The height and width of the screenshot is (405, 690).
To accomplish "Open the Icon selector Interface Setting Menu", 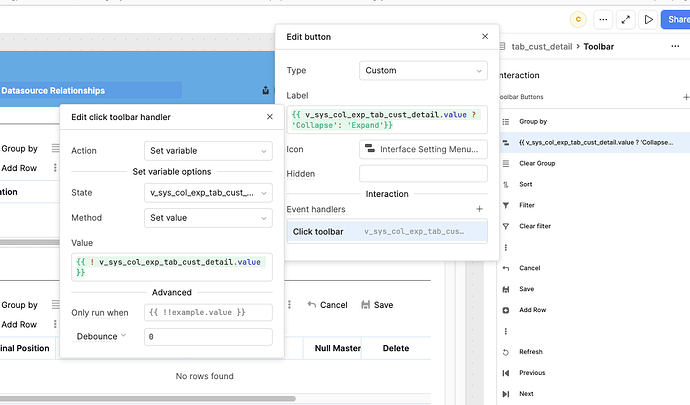I will click(423, 149).
